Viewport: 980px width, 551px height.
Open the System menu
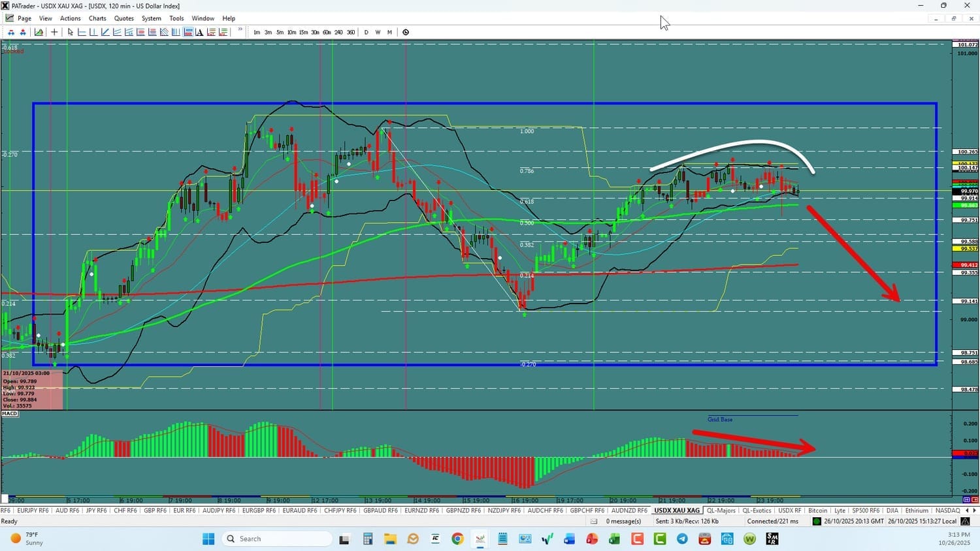152,18
